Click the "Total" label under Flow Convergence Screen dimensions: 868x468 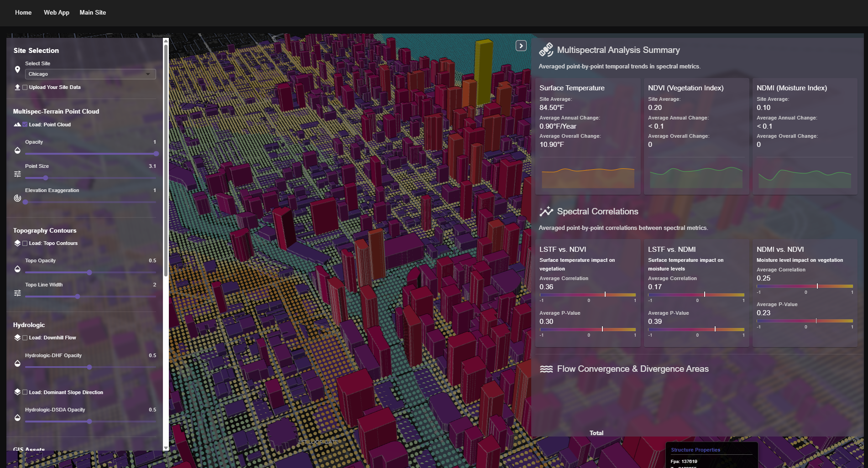(x=596, y=433)
